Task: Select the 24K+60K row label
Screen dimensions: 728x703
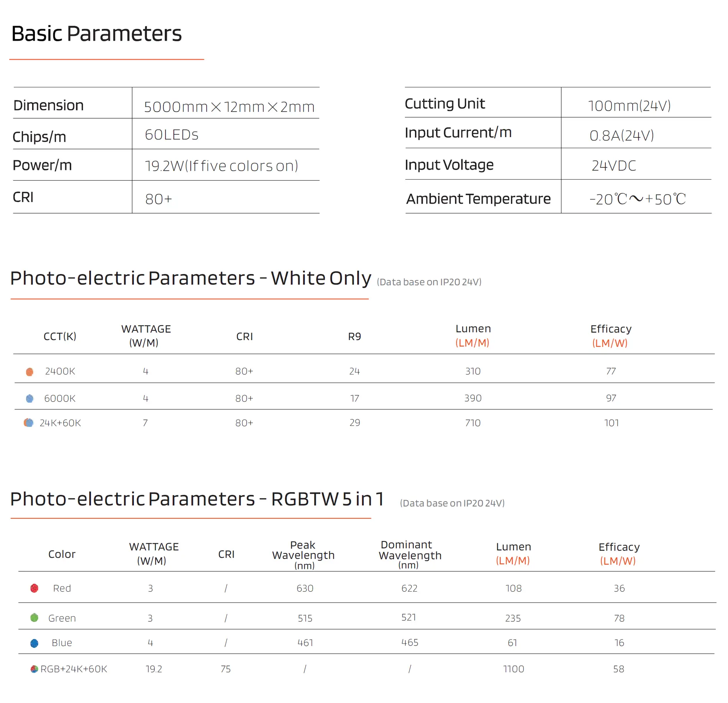Action: pyautogui.click(x=60, y=423)
